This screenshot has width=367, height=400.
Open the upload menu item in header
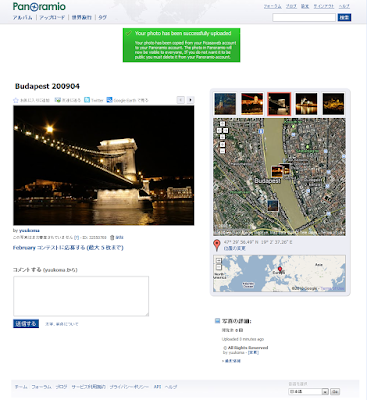pos(52,17)
